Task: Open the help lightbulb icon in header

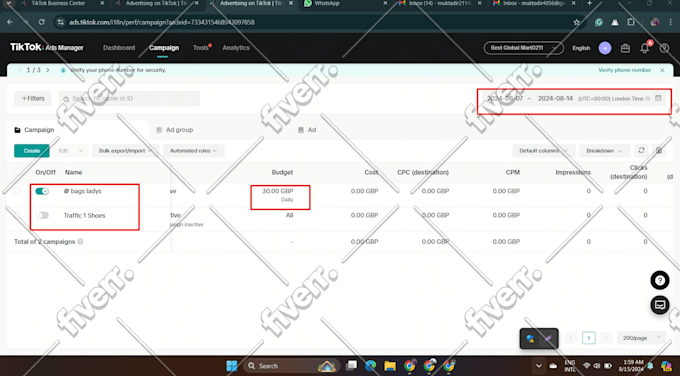Action: click(x=664, y=48)
